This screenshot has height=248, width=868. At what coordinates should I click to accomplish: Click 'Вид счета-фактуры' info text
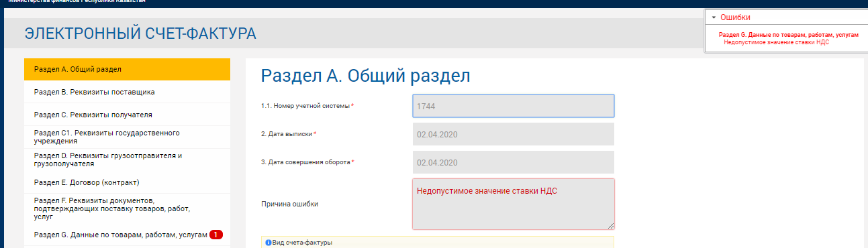[302, 243]
